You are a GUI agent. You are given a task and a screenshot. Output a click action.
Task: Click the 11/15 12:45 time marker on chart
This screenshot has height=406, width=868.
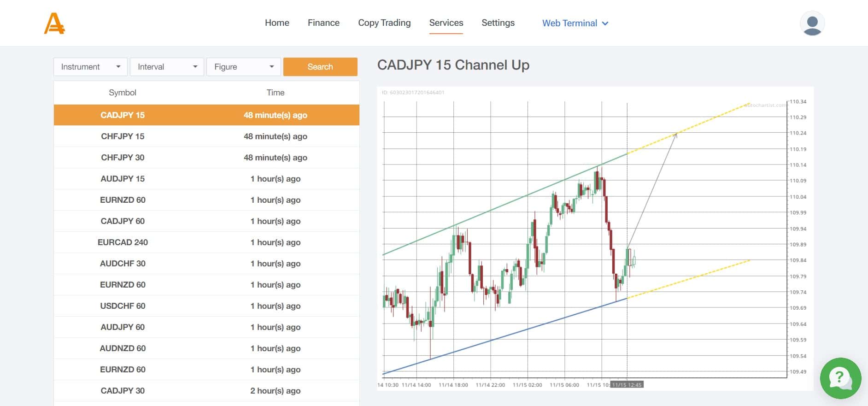pos(627,385)
